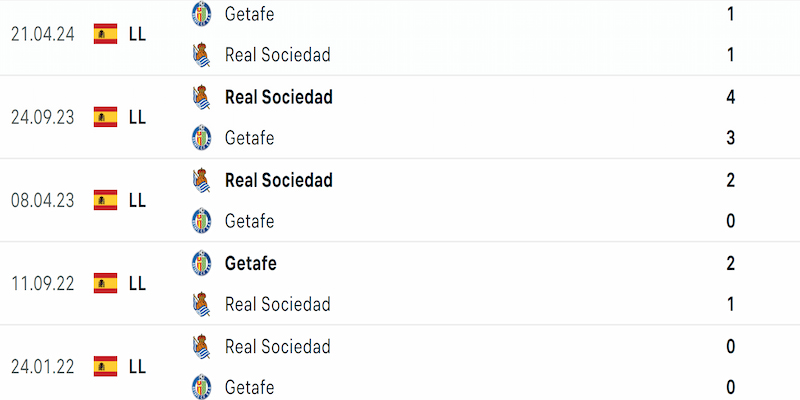Click LL league label for 24.09.23 match

click(x=137, y=117)
